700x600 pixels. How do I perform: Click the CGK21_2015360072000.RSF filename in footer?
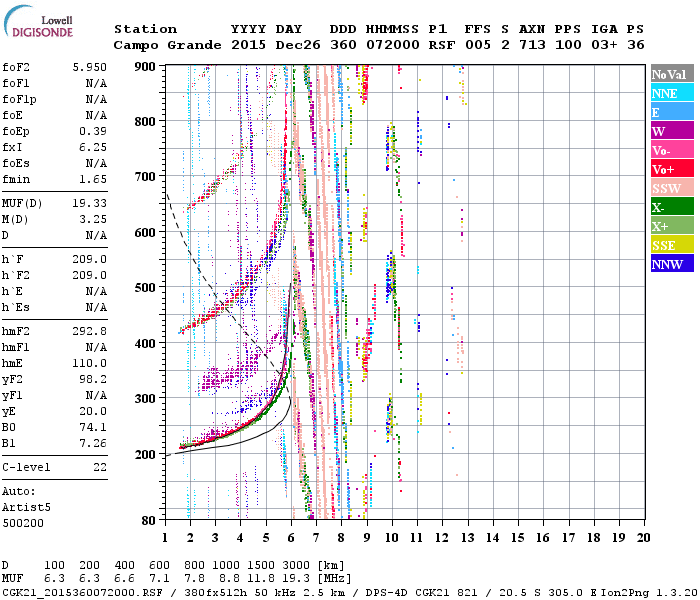click(x=82, y=593)
